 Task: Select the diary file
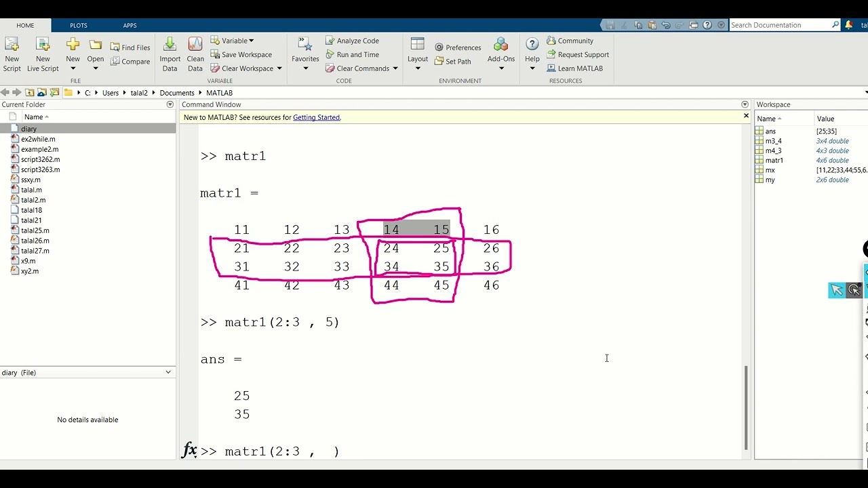tap(88, 129)
